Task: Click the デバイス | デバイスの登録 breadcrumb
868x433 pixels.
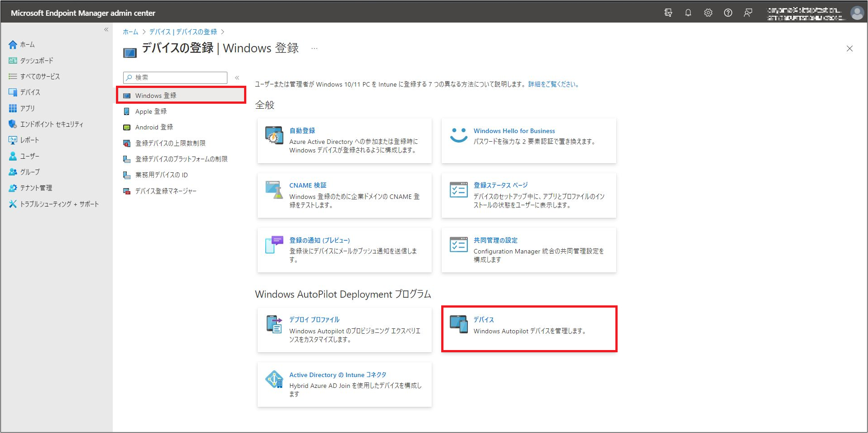Action: point(183,32)
